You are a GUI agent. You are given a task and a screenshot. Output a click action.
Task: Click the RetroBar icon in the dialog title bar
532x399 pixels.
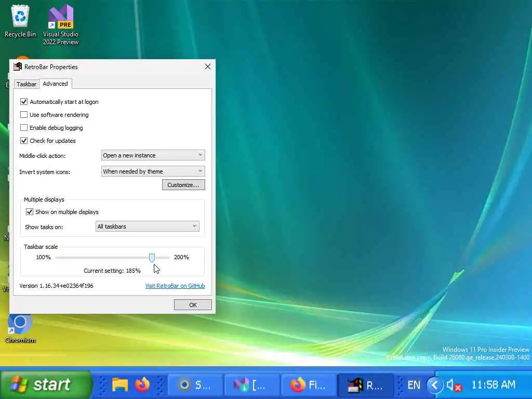click(17, 67)
